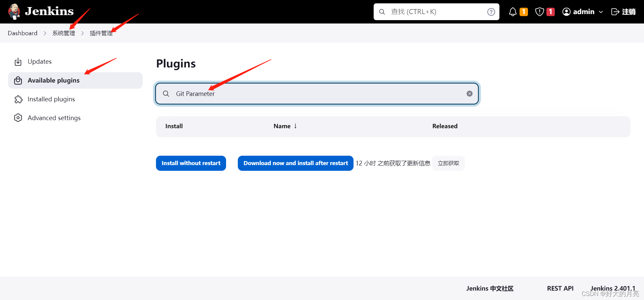Focus the header search box (CTRL+K)
This screenshot has height=300, width=644.
click(436, 12)
